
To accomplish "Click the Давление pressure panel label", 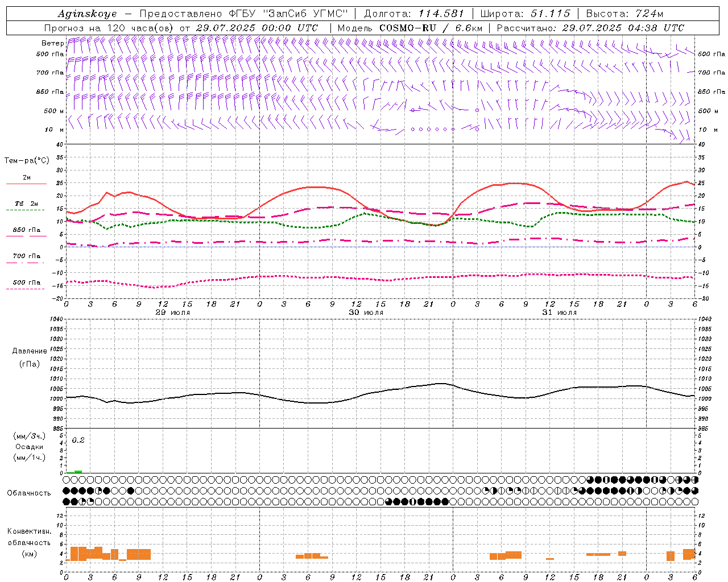I will click(29, 351).
